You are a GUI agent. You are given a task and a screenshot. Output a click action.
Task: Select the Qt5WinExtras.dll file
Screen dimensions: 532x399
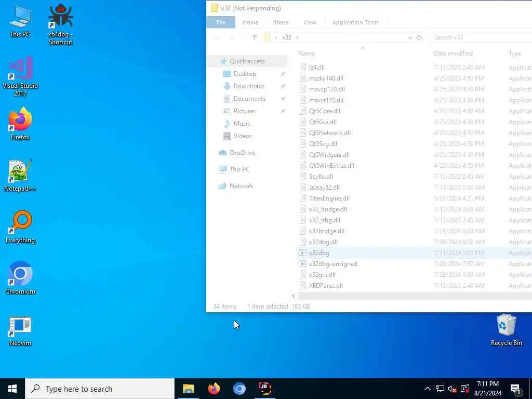tap(331, 166)
